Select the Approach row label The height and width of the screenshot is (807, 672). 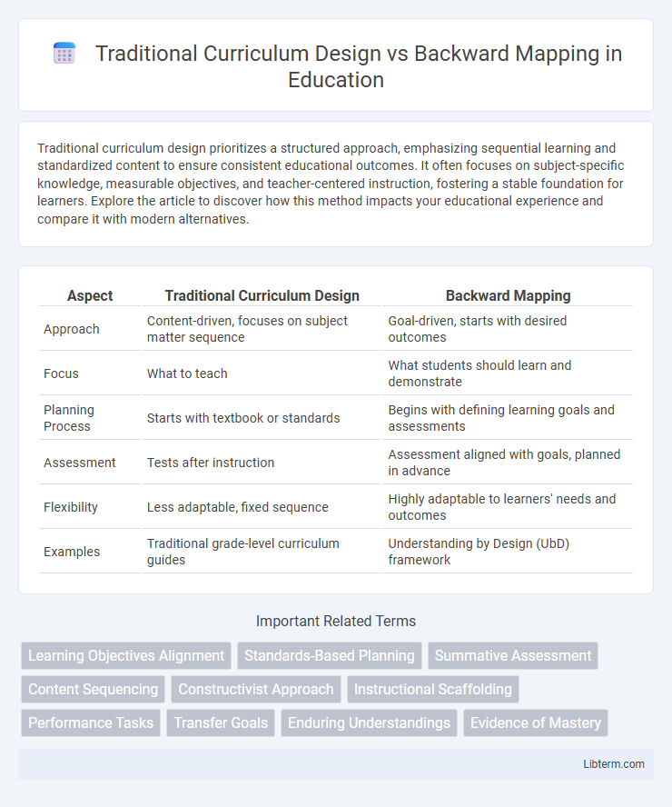(x=72, y=329)
